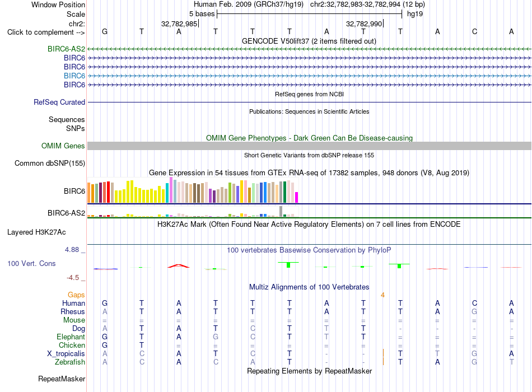This screenshot has width=532, height=392.
Task: Click the Layered H3K27Ac track label
Action: point(36,232)
